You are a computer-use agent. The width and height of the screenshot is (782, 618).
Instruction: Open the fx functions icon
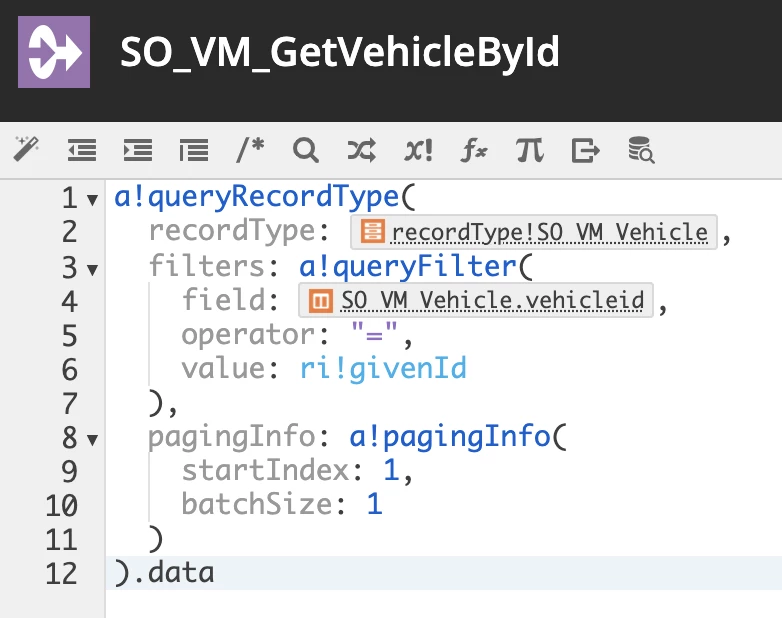[x=474, y=150]
